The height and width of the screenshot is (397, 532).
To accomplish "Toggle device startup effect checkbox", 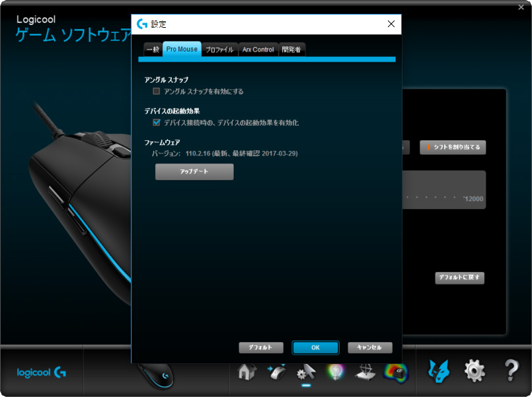I will [157, 122].
